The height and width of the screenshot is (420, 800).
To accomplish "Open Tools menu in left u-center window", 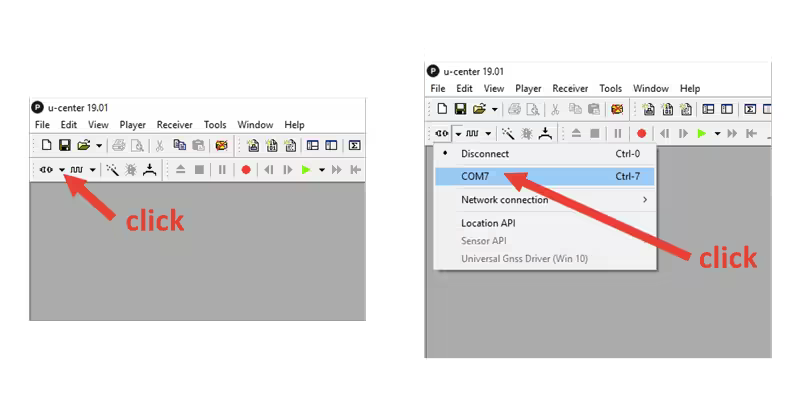I will click(215, 125).
